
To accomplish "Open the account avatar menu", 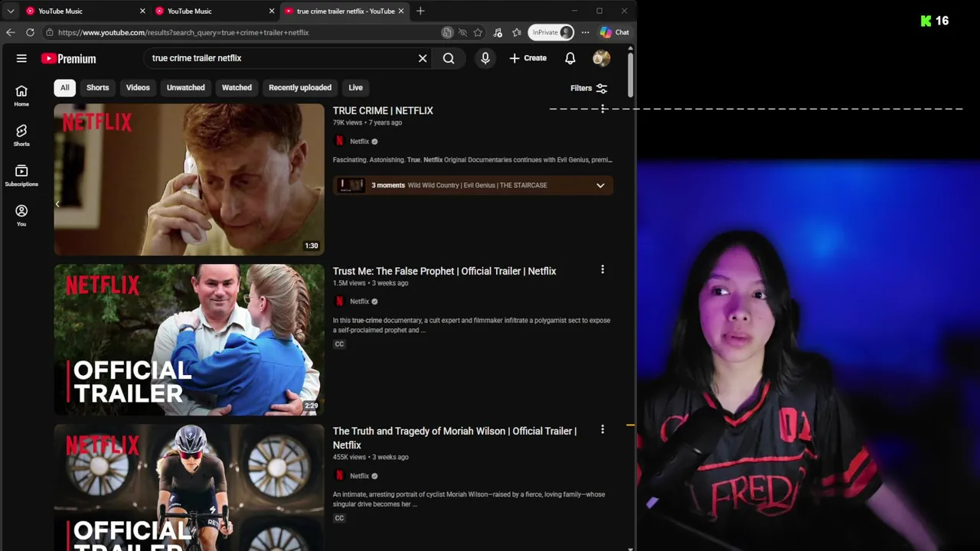I will (x=602, y=58).
